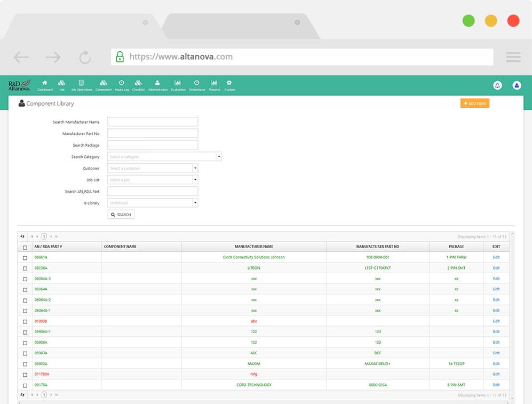Focus the Search Manufacturer Name field
532x404 pixels.
click(x=153, y=122)
